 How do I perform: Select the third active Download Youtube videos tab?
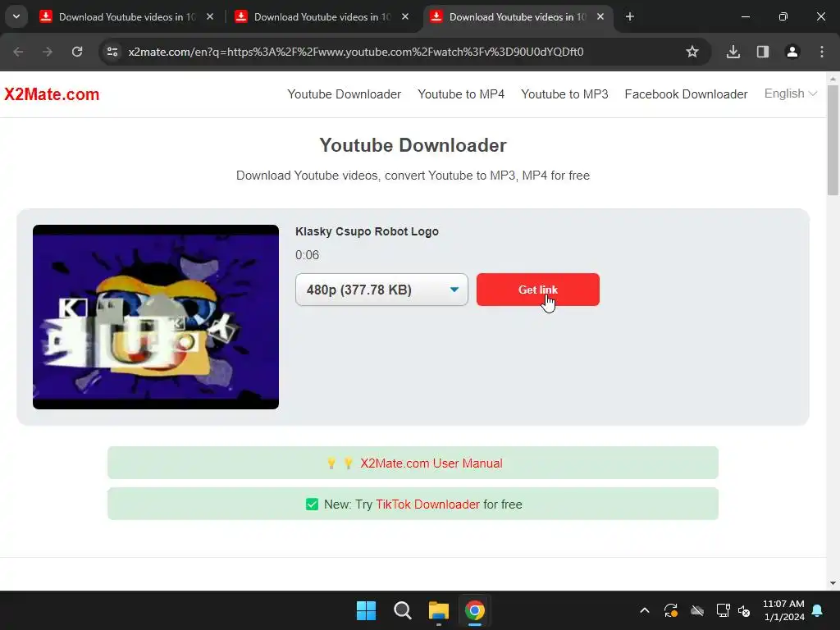pyautogui.click(x=517, y=17)
